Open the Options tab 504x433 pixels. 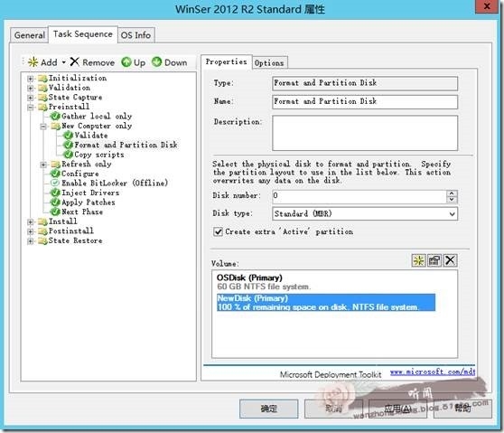click(269, 62)
